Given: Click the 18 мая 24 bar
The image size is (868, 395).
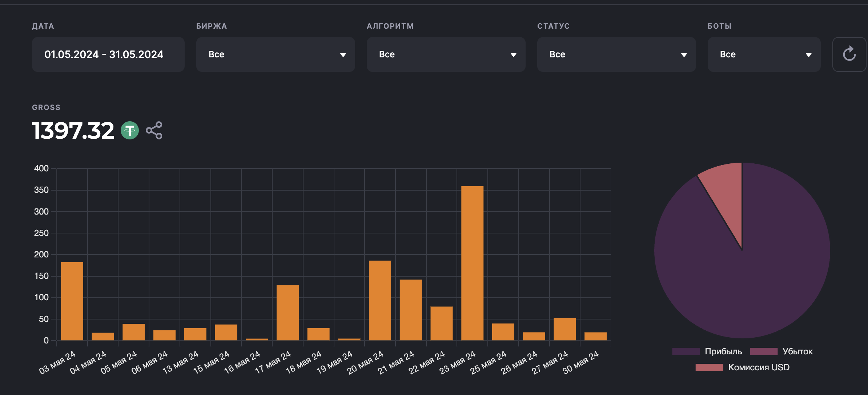Looking at the screenshot, I should pos(318,334).
